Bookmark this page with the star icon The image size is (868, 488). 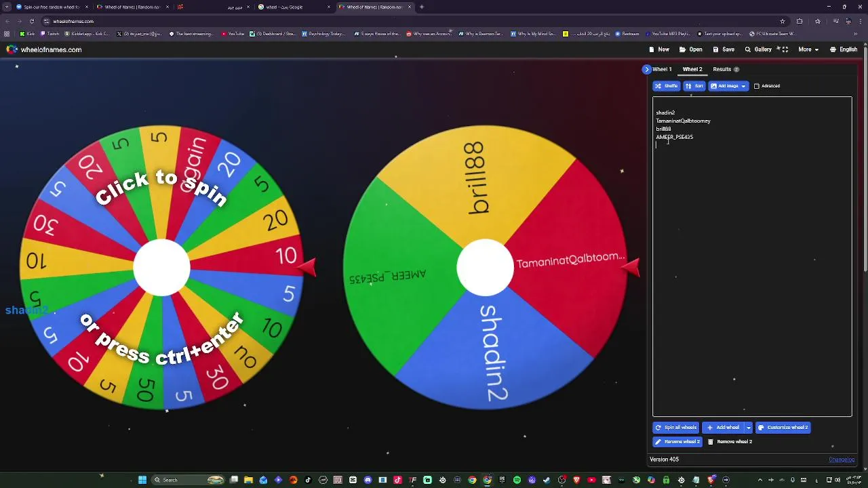[783, 21]
